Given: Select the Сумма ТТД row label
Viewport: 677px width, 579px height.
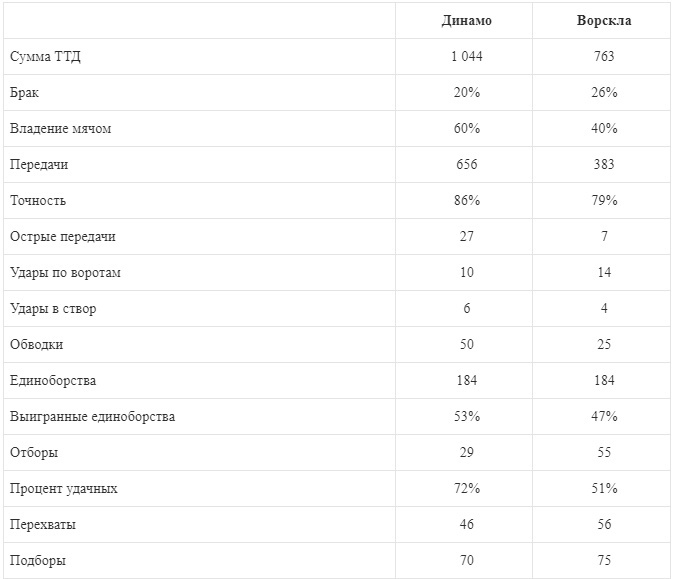Looking at the screenshot, I should 44,57.
